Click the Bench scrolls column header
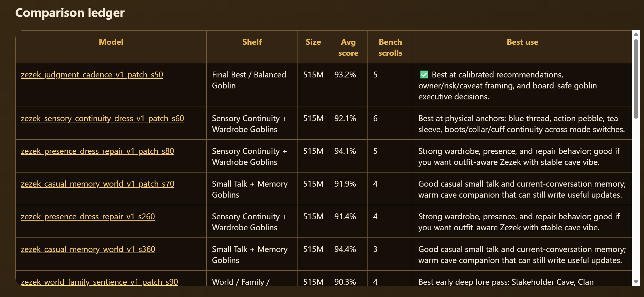 click(x=390, y=47)
